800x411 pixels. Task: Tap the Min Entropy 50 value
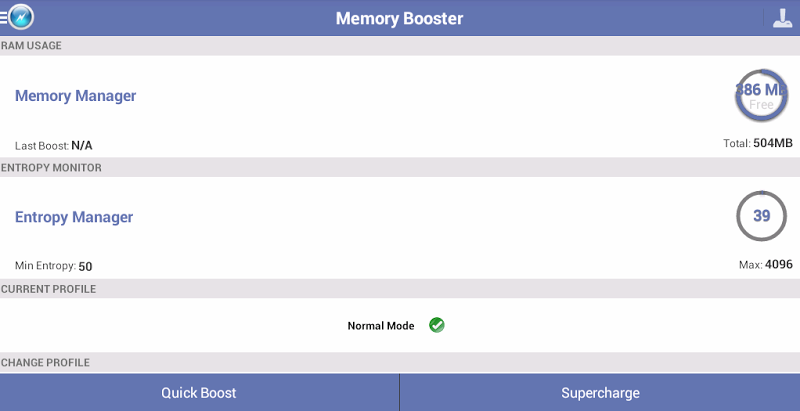56,266
